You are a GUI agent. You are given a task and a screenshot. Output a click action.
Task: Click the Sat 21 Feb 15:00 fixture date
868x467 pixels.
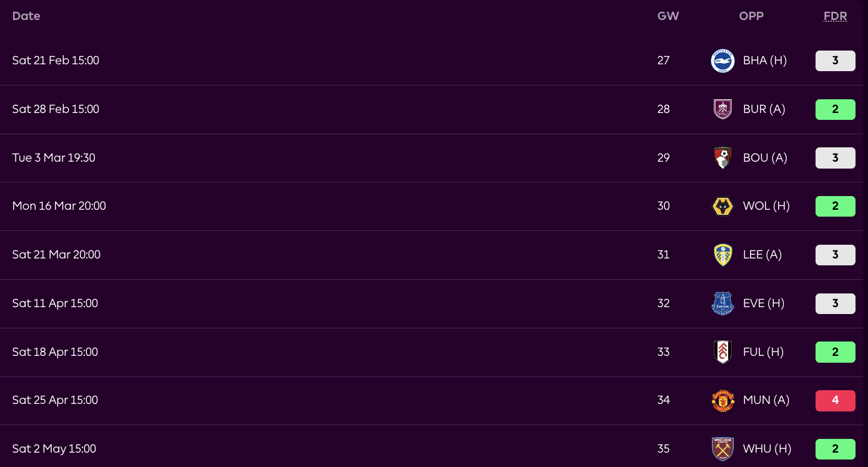coord(56,61)
